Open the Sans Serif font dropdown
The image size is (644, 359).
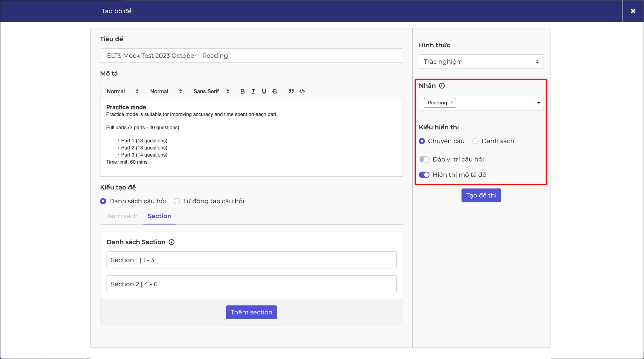point(211,91)
